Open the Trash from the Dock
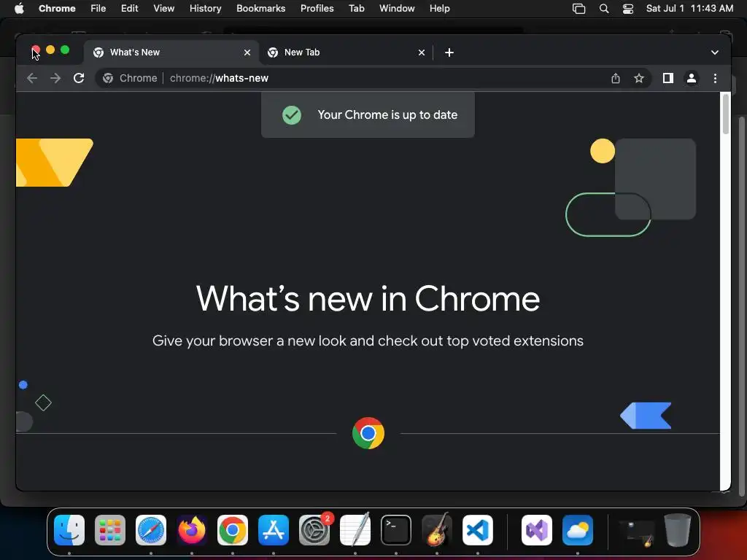Screen dimensions: 747x560 point(678,530)
